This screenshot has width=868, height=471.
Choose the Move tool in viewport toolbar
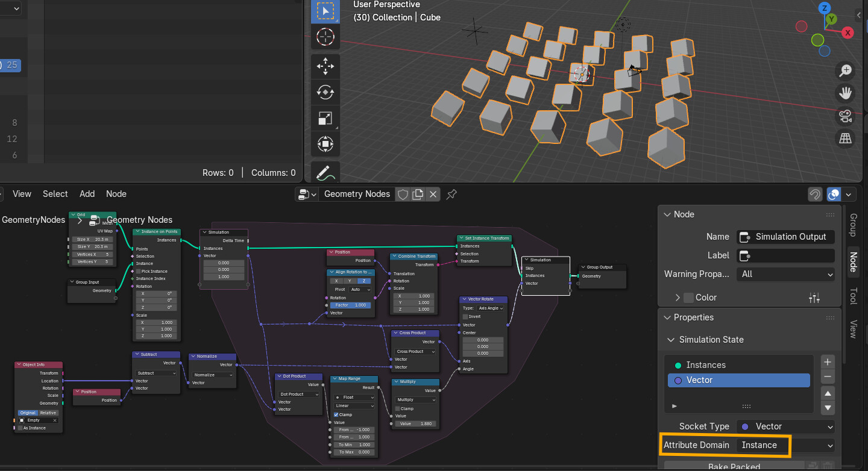pyautogui.click(x=325, y=66)
